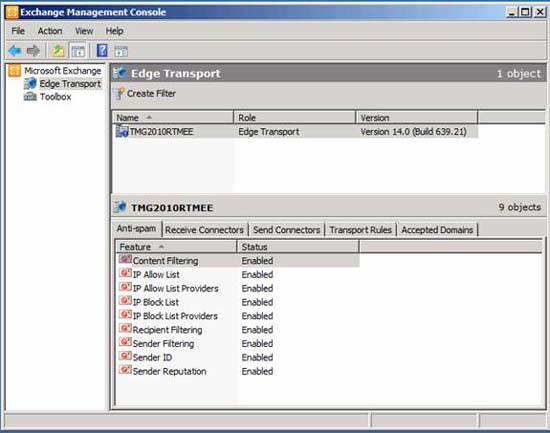
Task: Switch to the Transport Rules tab
Action: click(361, 230)
